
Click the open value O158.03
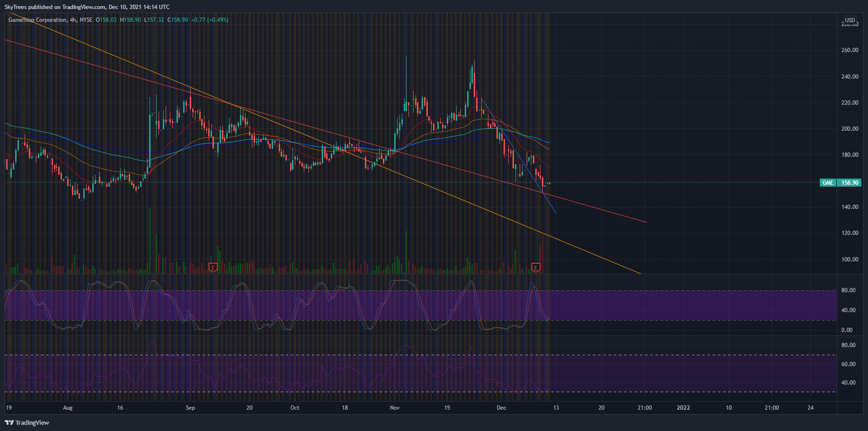click(106, 20)
